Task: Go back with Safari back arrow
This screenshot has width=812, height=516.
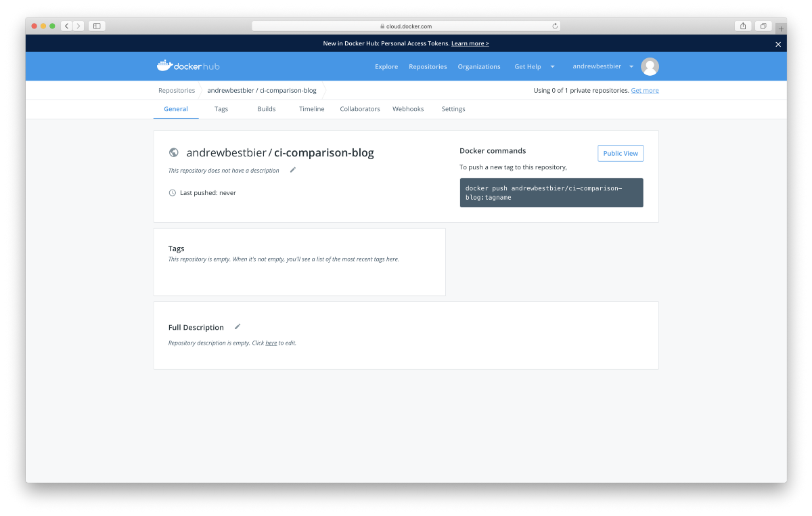Action: [x=66, y=26]
